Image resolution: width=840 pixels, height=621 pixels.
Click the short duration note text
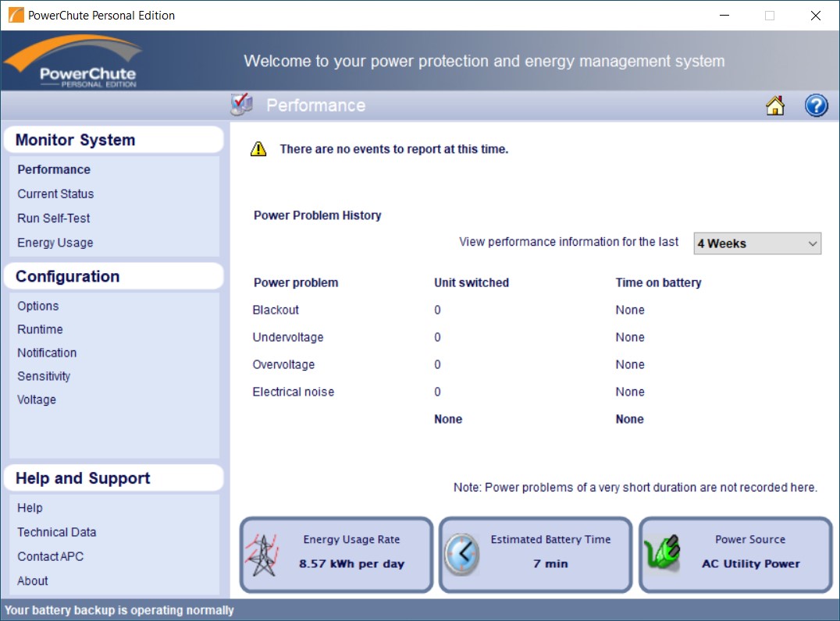[635, 487]
